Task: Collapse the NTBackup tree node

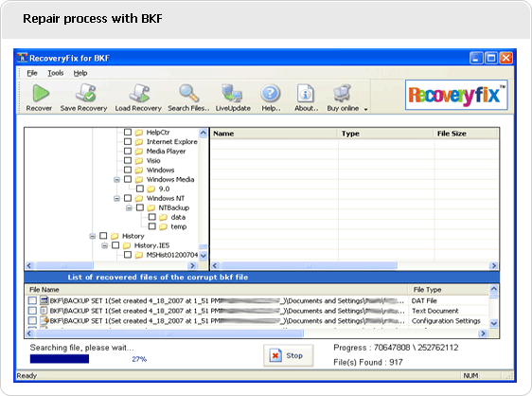Action: pos(129,207)
